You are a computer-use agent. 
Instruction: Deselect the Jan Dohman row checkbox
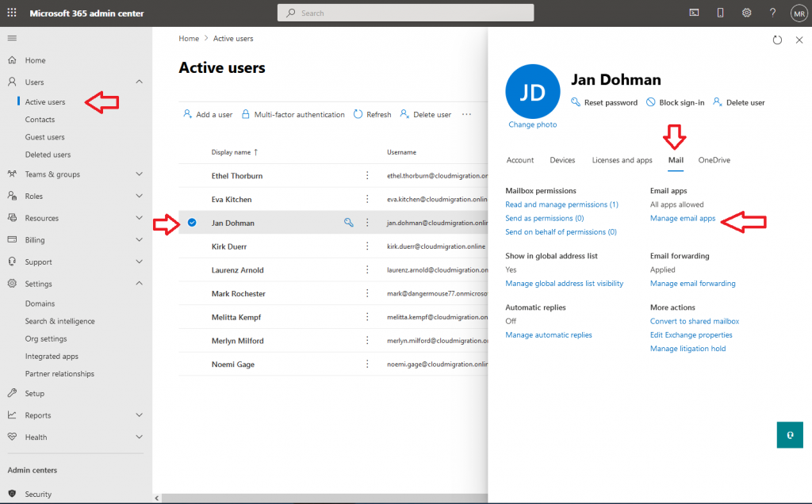192,223
